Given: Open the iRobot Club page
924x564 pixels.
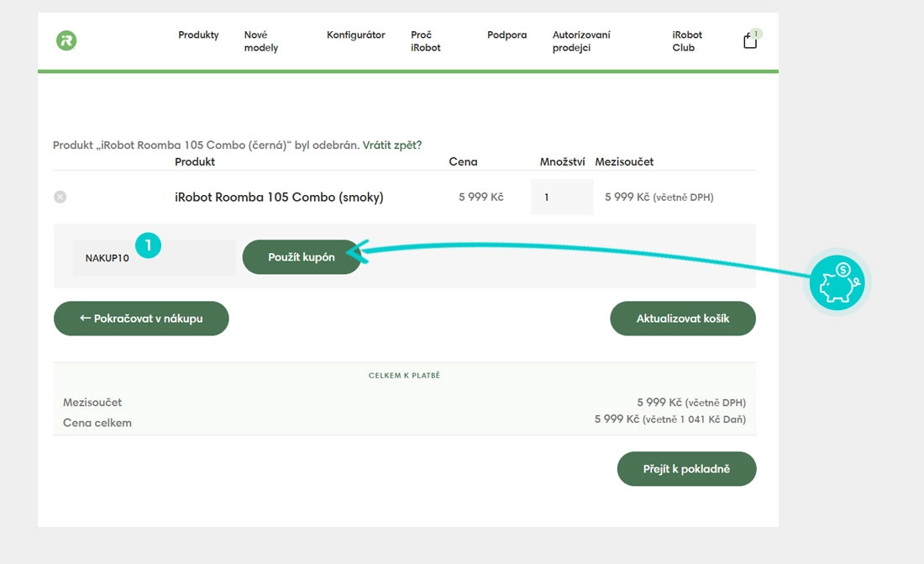Looking at the screenshot, I should (x=686, y=41).
